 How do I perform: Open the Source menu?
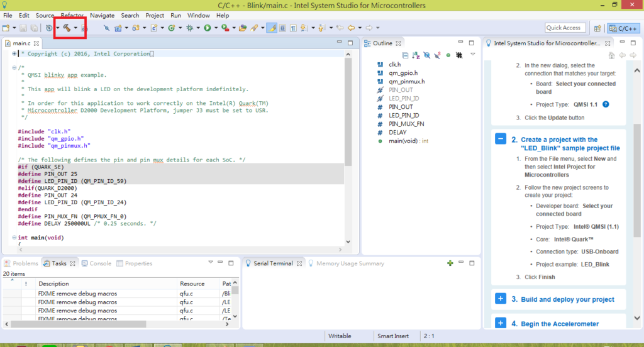45,15
